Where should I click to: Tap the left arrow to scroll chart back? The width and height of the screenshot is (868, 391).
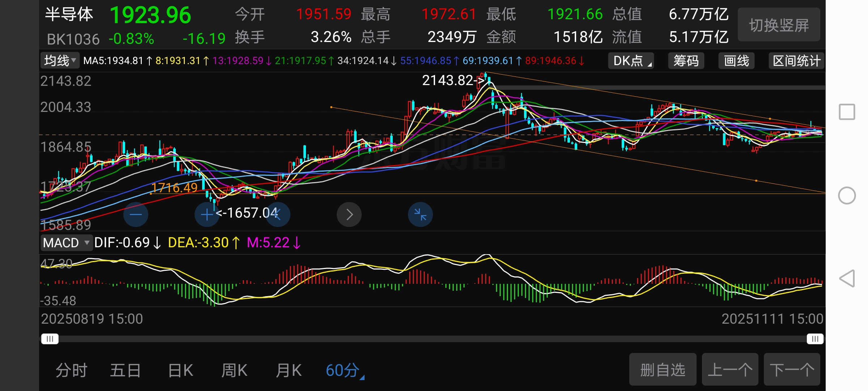278,215
